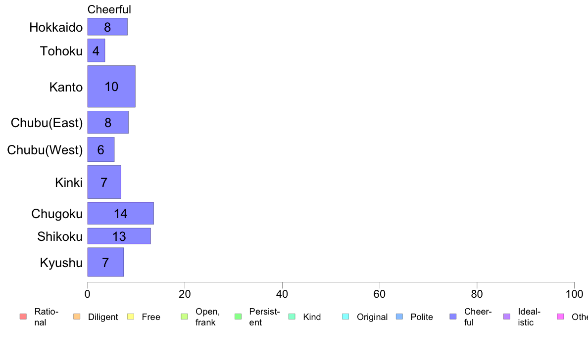Select the Open, frank legend swatch
Screen dimensions: 588x364
click(x=184, y=317)
